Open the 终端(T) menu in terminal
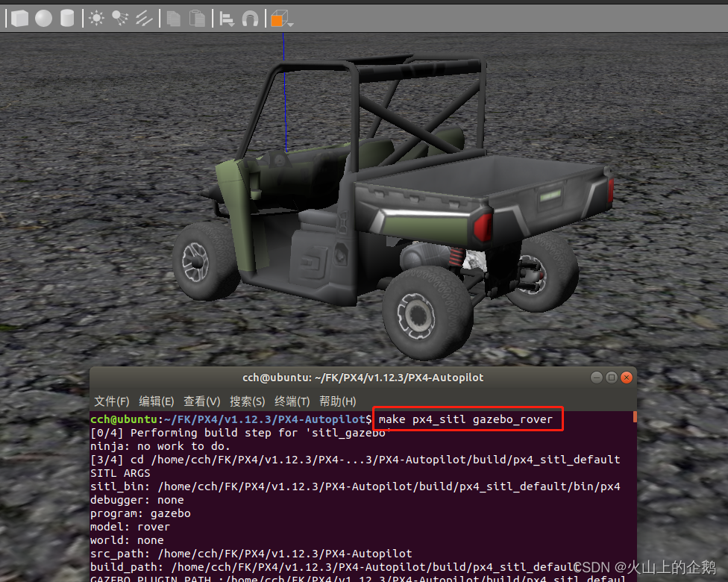The image size is (728, 582). click(292, 401)
